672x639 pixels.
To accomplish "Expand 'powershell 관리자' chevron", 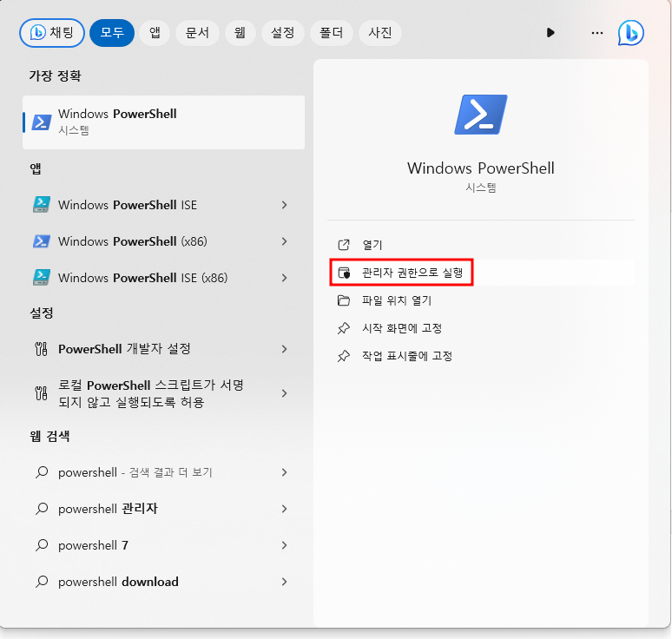I will click(284, 509).
